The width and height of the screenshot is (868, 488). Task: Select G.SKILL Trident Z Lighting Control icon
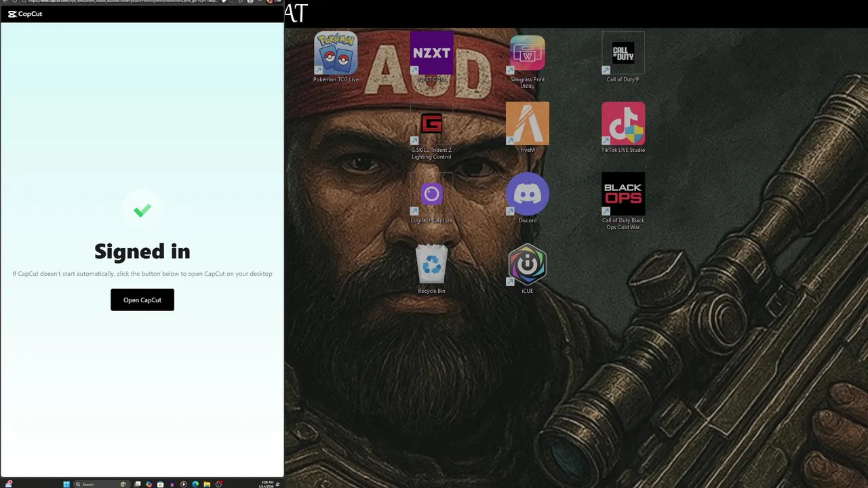point(431,132)
